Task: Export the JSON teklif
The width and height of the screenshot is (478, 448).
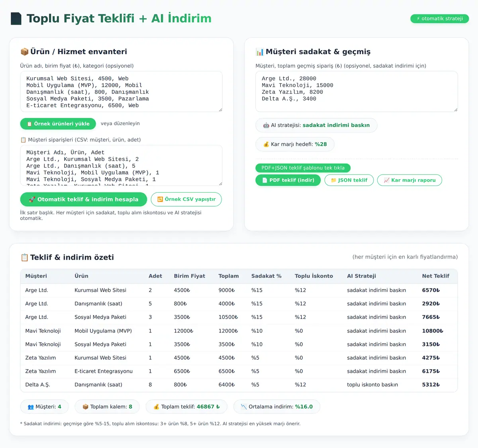Action: point(349,180)
